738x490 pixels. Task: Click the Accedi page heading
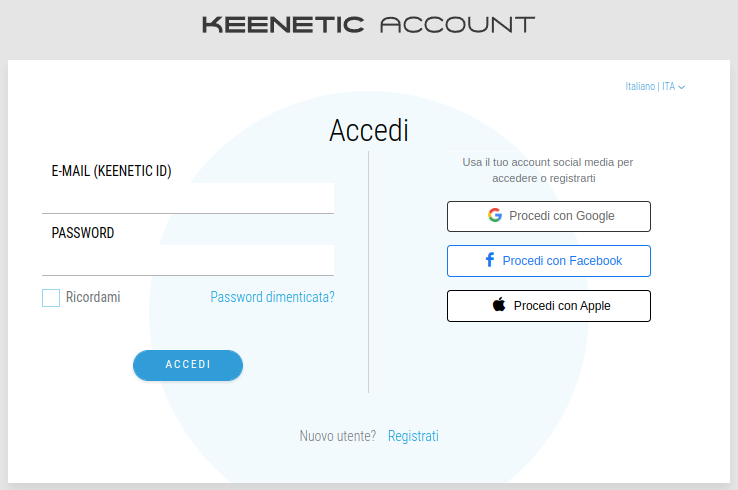[x=369, y=131]
